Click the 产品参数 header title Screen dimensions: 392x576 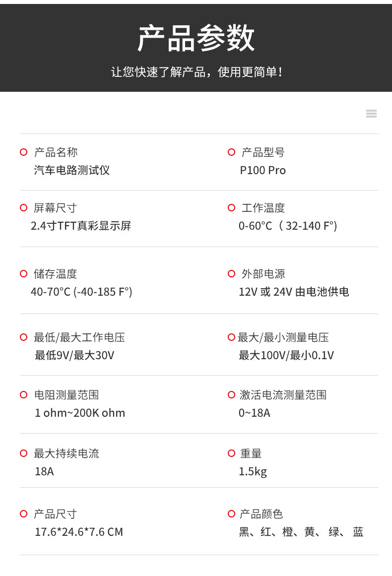point(196,38)
